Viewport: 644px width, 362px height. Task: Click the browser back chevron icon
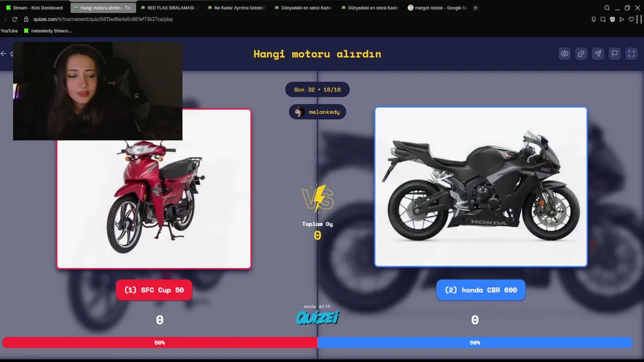pyautogui.click(x=5, y=19)
